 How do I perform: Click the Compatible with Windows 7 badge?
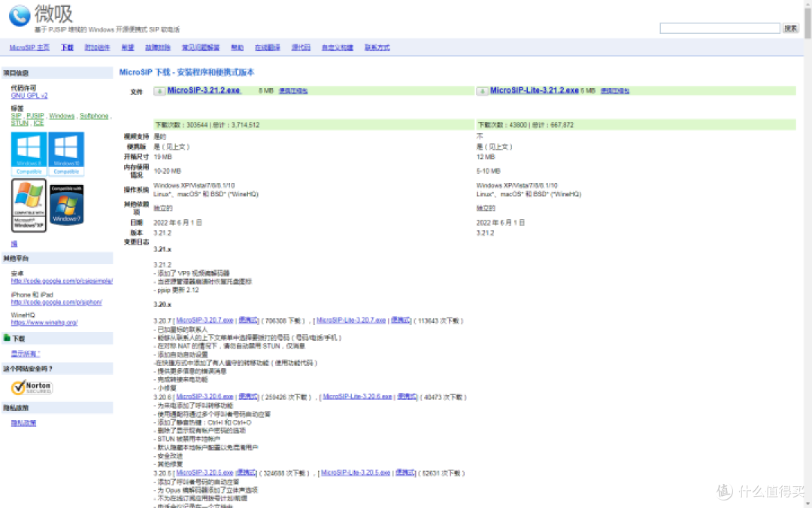coord(66,205)
